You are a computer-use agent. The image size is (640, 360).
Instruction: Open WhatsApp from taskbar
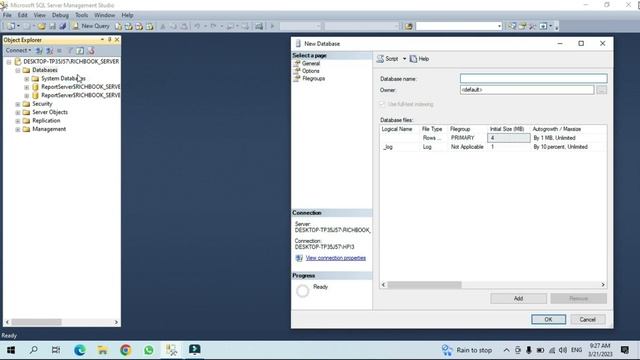[x=149, y=350]
